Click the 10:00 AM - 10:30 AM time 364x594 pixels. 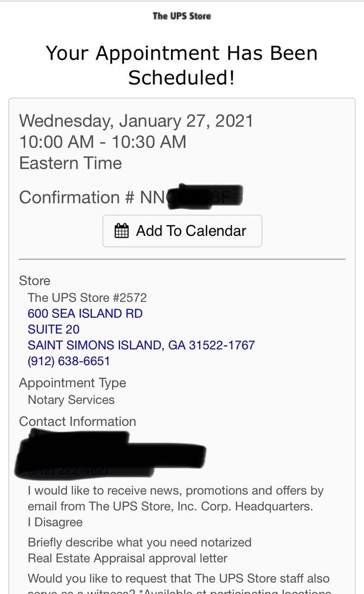point(103,142)
